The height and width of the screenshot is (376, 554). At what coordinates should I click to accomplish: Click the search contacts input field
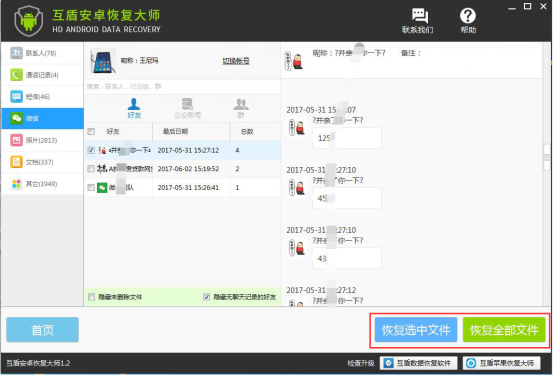182,87
